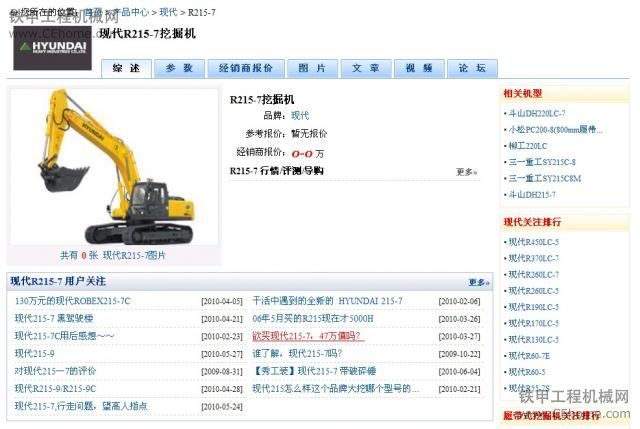
Task: Open ranking item 现代R60-5
Action: (x=527, y=373)
